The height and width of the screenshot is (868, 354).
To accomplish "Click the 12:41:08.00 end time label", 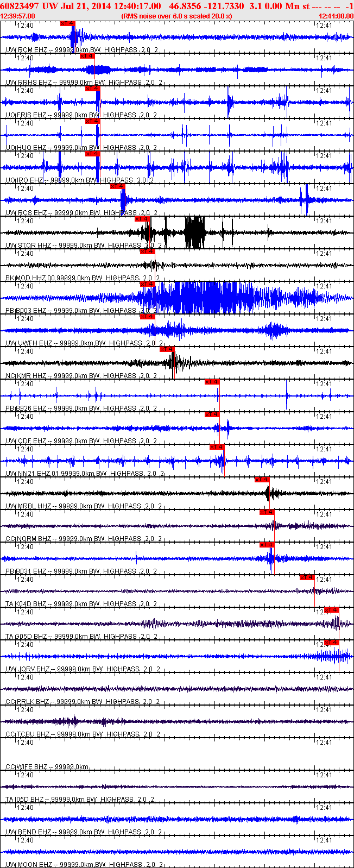I will point(336,16).
